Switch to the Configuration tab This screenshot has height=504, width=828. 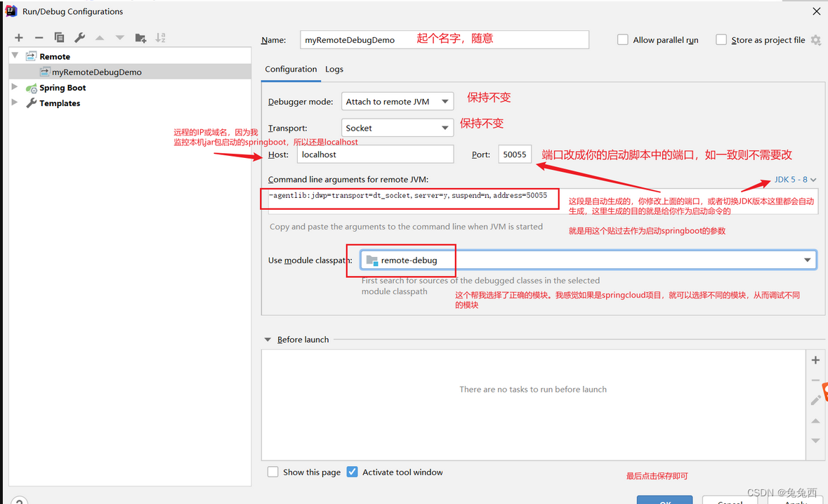(x=291, y=69)
